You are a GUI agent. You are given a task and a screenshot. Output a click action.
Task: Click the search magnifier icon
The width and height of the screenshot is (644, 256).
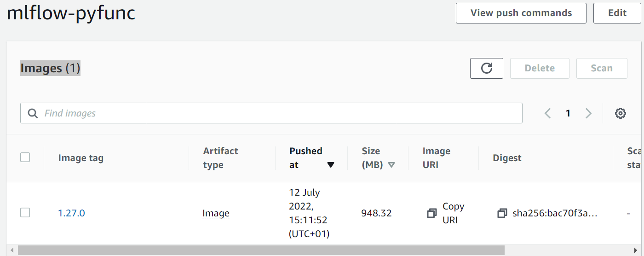33,113
